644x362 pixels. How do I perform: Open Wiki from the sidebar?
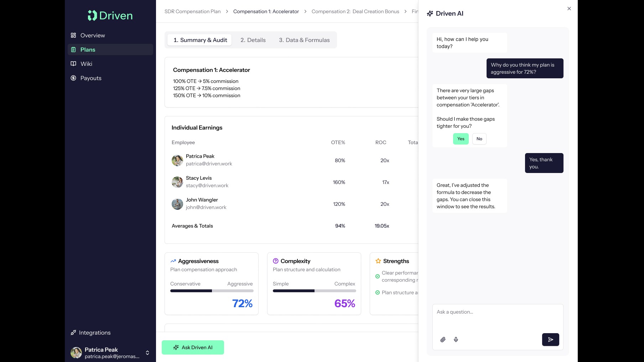86,64
